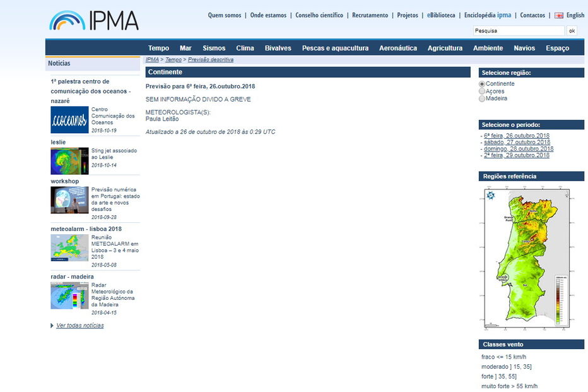Image resolution: width=588 pixels, height=392 pixels.
Task: Open the Meteoalarm Lisboa map thumbnail
Action: (69, 247)
